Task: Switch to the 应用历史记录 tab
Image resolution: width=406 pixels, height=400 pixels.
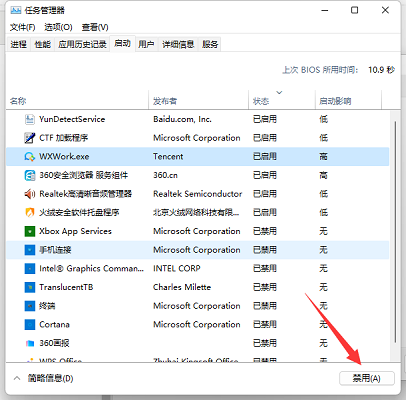Action: click(82, 44)
